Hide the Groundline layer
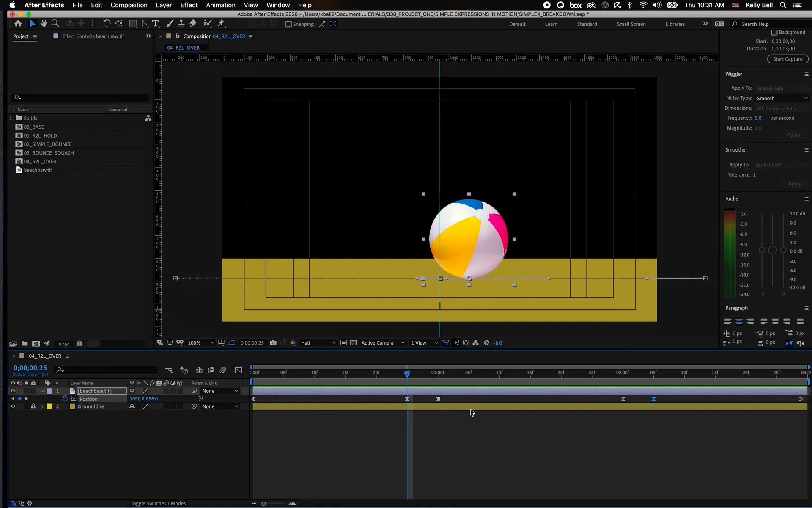Viewport: 812px width, 508px height. click(13, 406)
